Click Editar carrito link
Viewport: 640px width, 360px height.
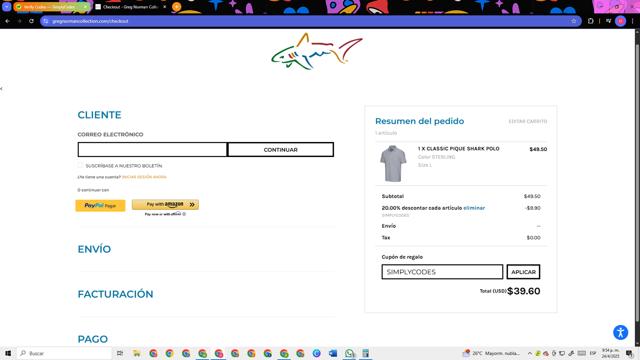coord(528,121)
